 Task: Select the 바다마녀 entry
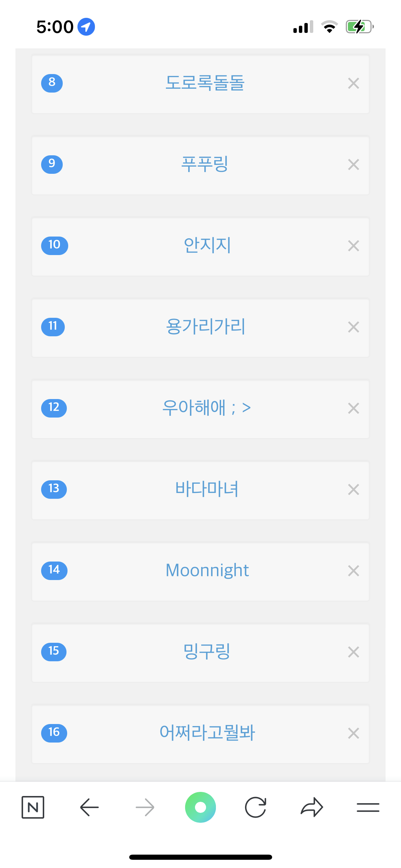(x=207, y=489)
